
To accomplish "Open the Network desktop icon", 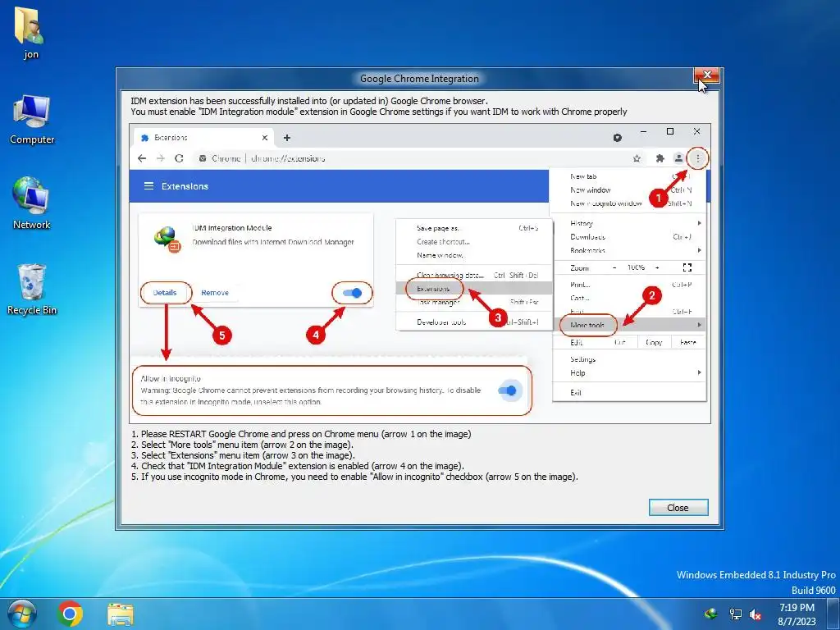I will pyautogui.click(x=32, y=203).
